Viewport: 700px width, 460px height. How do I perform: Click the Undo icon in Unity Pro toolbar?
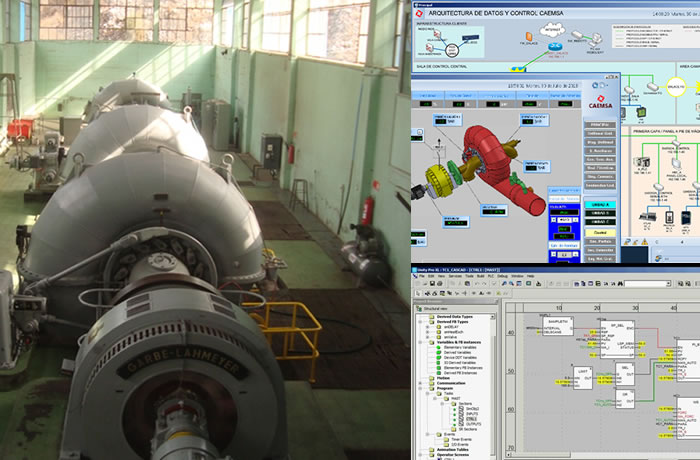coord(476,284)
